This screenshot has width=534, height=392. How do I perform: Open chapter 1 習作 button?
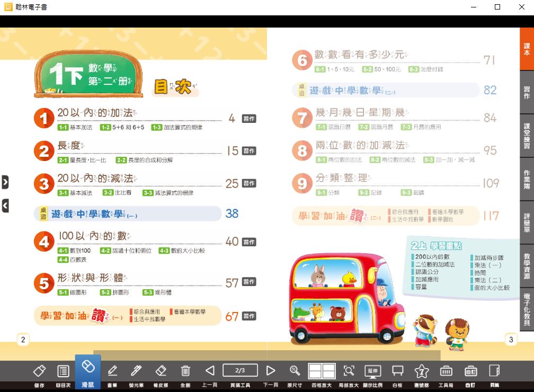coord(249,119)
